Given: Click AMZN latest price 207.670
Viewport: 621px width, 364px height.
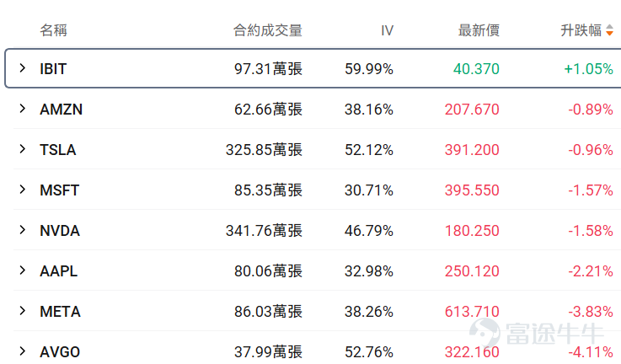Looking at the screenshot, I should (472, 110).
